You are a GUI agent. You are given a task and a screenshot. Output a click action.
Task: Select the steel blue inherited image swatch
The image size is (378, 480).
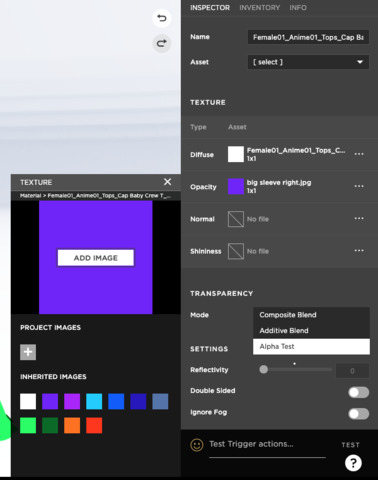[x=160, y=401]
